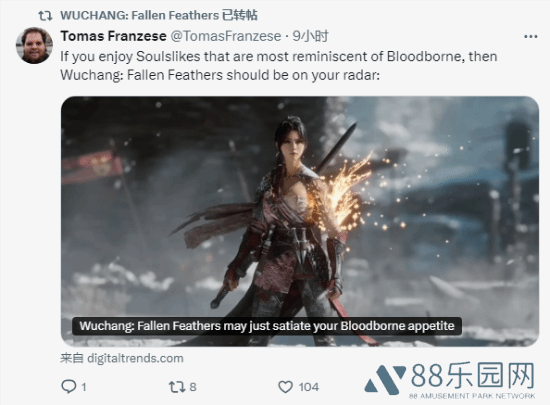Screen dimensions: 550x405
Task: Click the 88乐园网 triangular logo icon
Action: click(385, 380)
